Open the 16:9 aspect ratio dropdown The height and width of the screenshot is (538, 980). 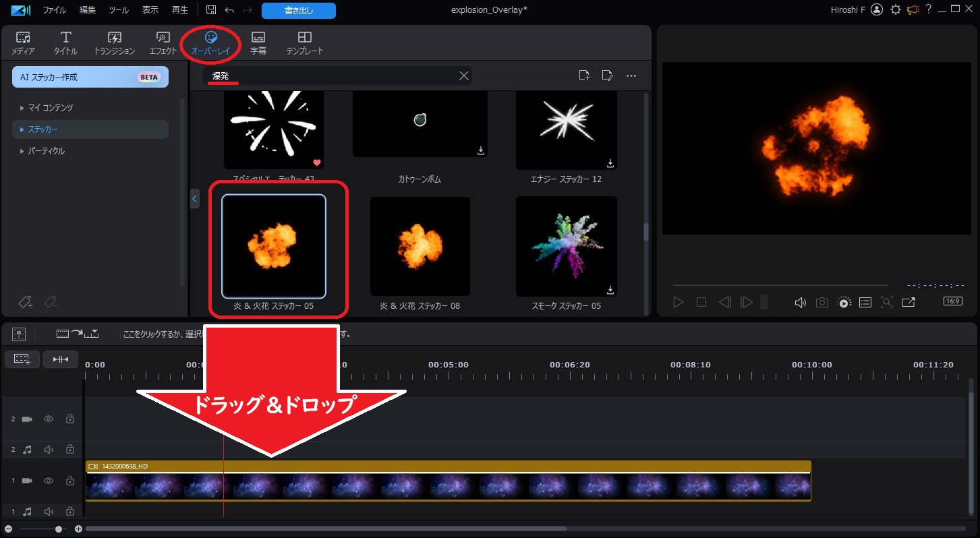[953, 301]
